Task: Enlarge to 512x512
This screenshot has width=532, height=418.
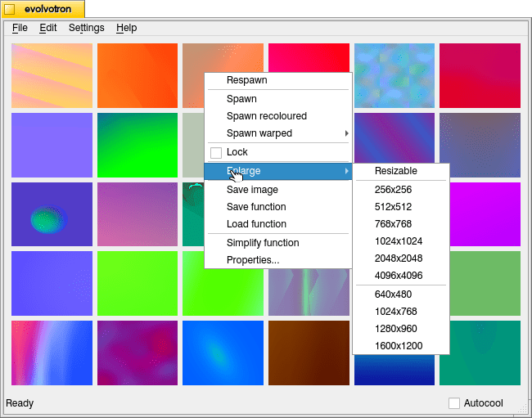Action: coord(401,207)
